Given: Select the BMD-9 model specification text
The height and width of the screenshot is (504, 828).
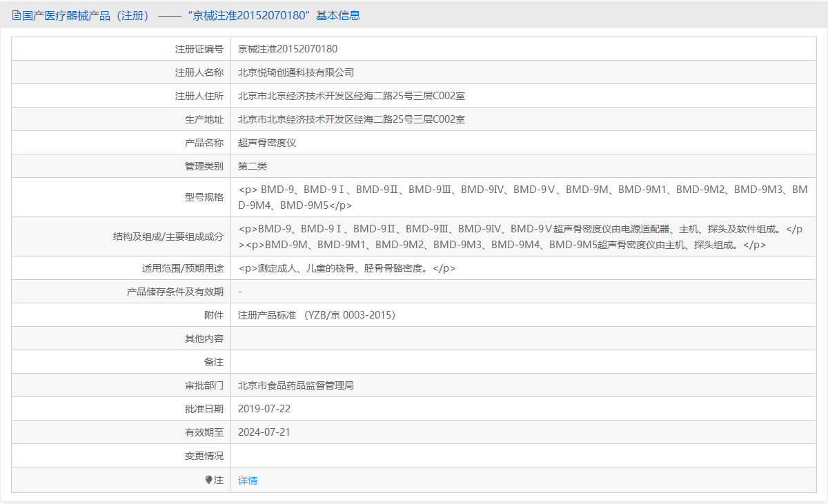Looking at the screenshot, I should coord(522,197).
